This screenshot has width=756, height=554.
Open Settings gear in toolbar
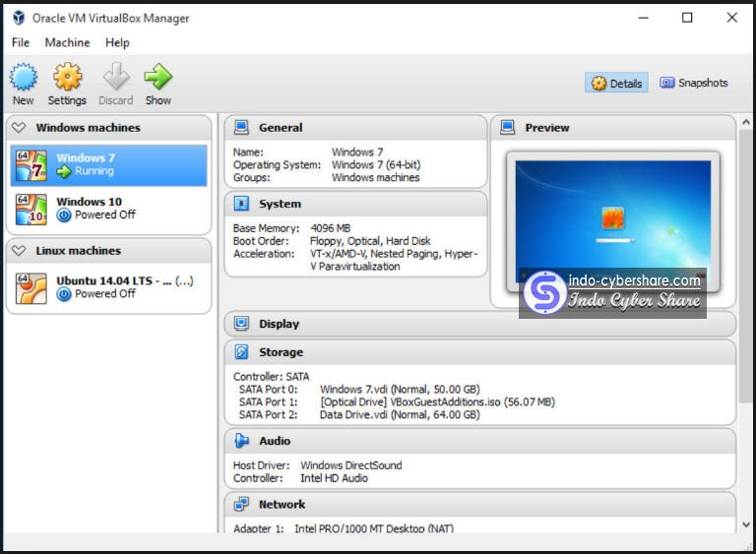[x=68, y=77]
